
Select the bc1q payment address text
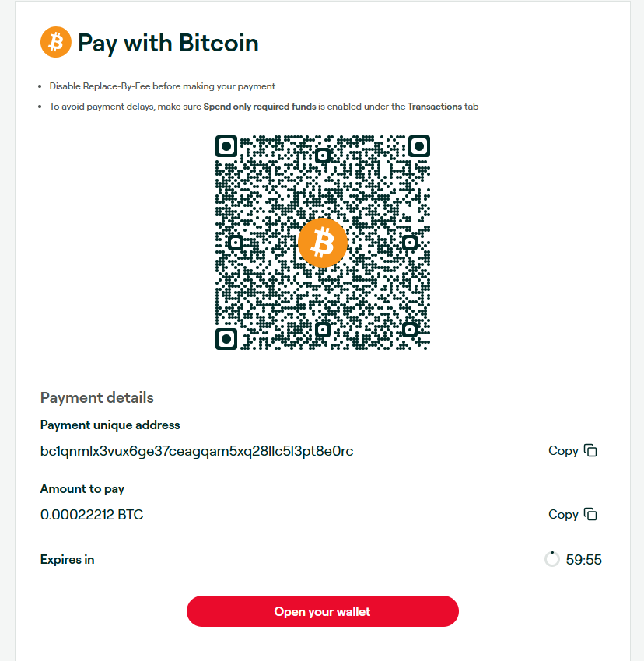coord(197,451)
